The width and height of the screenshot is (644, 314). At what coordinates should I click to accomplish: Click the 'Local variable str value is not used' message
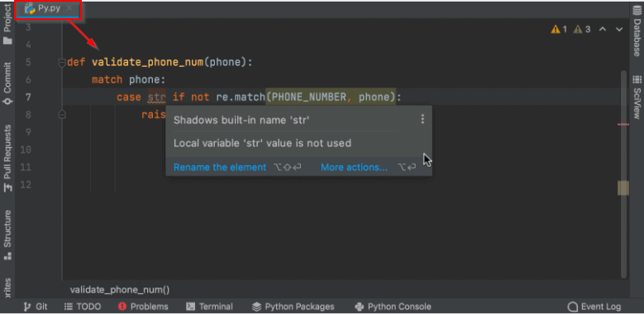pyautogui.click(x=262, y=143)
